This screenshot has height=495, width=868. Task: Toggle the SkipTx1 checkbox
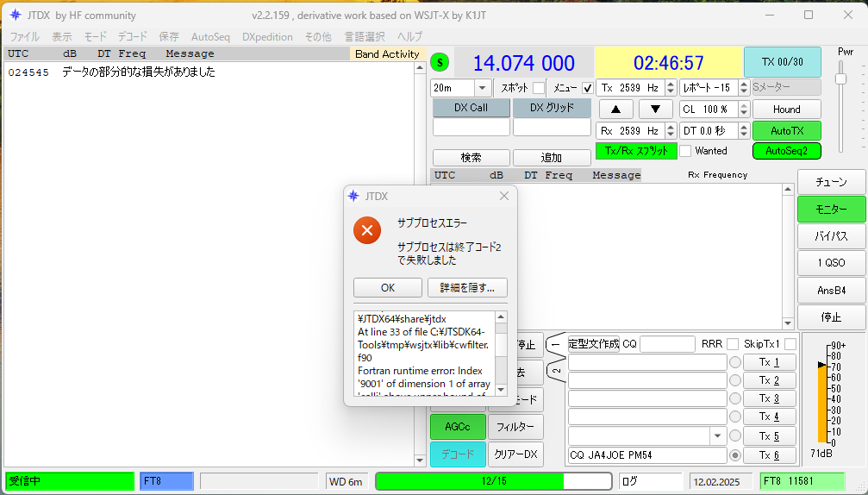pos(790,344)
